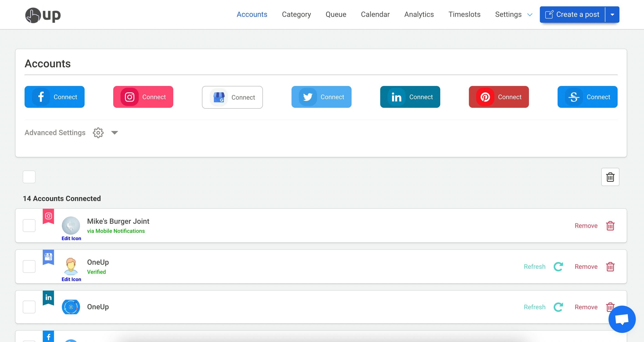
Task: Click the OneUp logo
Action: click(43, 15)
